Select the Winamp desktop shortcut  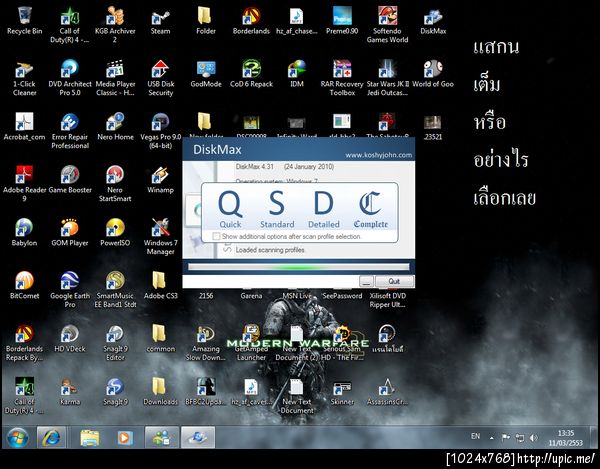coord(160,180)
